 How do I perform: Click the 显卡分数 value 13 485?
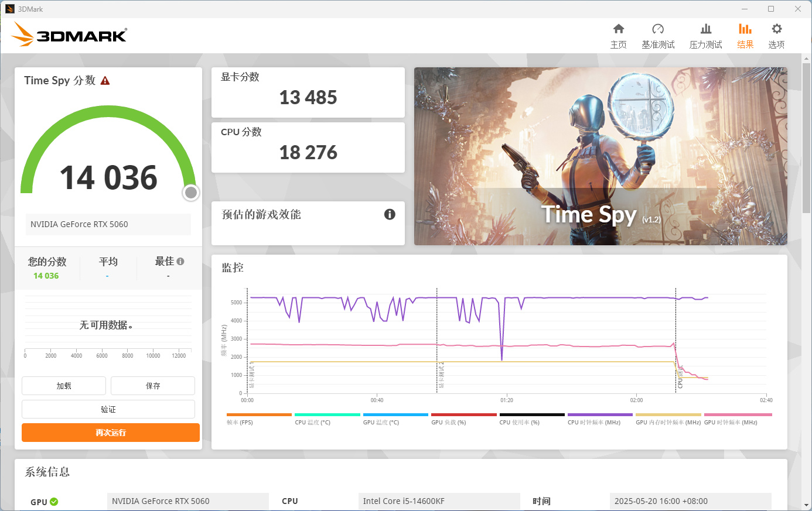tap(308, 97)
